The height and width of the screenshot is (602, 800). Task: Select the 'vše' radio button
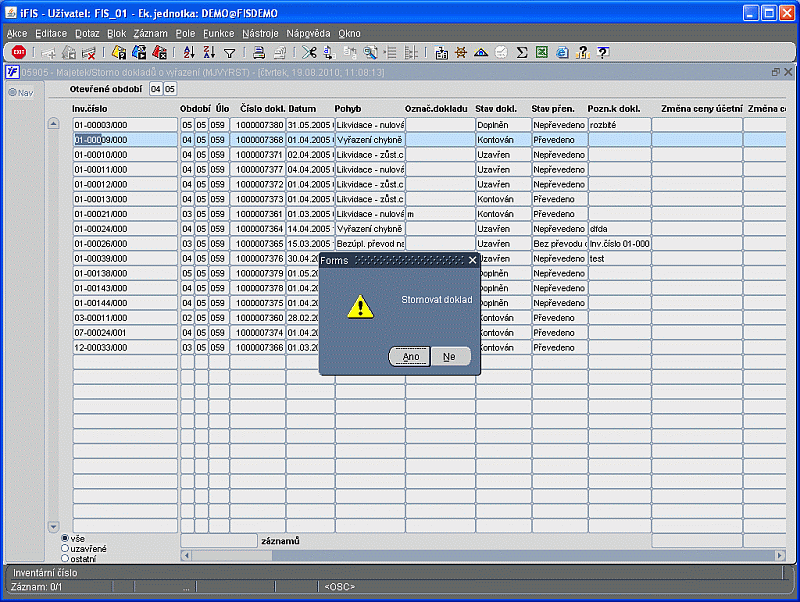[65, 538]
